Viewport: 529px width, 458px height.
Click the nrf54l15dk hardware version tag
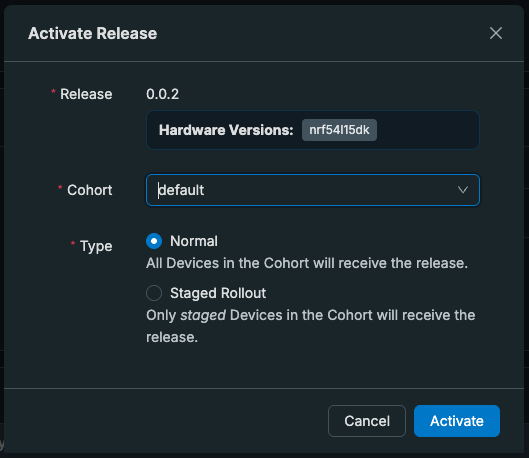[x=339, y=130]
